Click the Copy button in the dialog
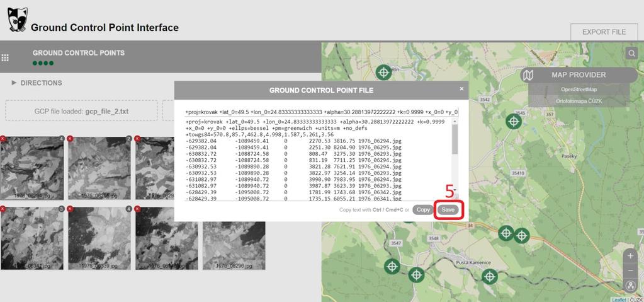Viewport: 644px width, 302px height. click(423, 209)
